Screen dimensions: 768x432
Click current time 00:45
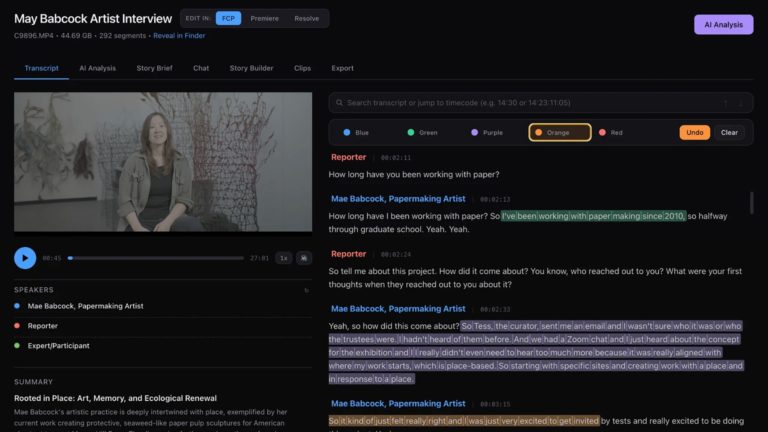coord(52,258)
